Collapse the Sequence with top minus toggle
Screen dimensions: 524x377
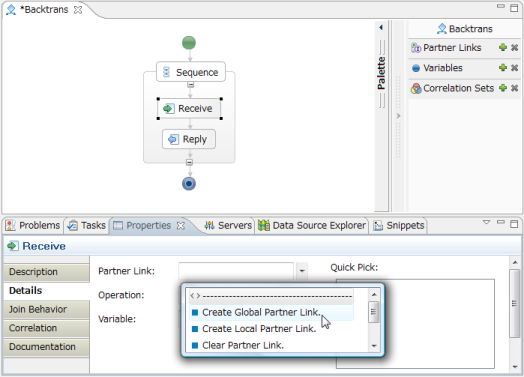190,85
